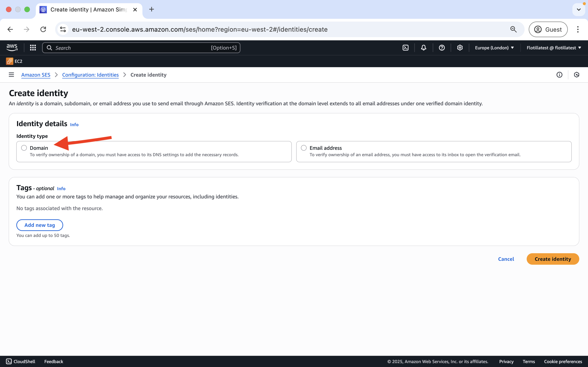Click Add new tag button
The image size is (588, 367).
[40, 225]
